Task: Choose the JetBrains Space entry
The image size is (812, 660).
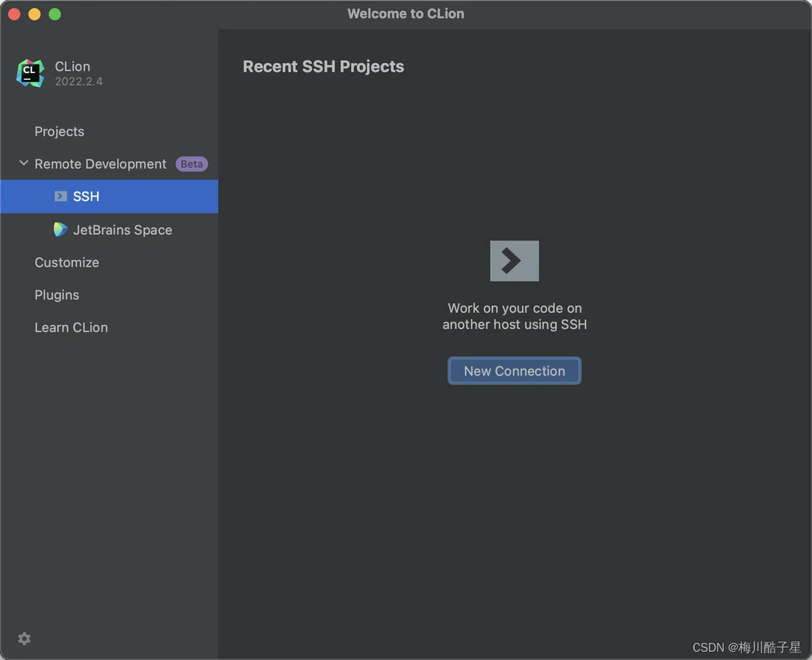Action: point(122,230)
